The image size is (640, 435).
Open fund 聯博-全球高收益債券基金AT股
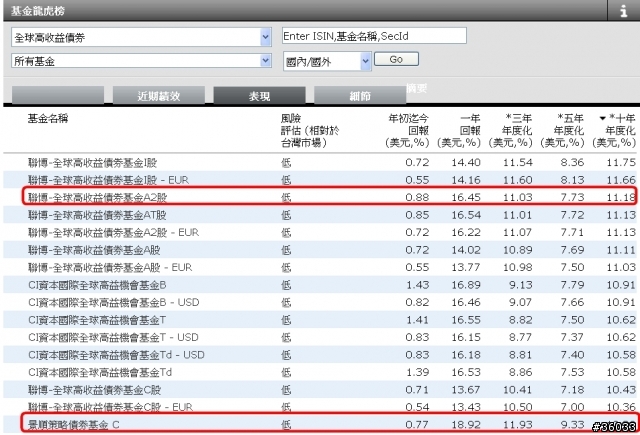[97, 215]
